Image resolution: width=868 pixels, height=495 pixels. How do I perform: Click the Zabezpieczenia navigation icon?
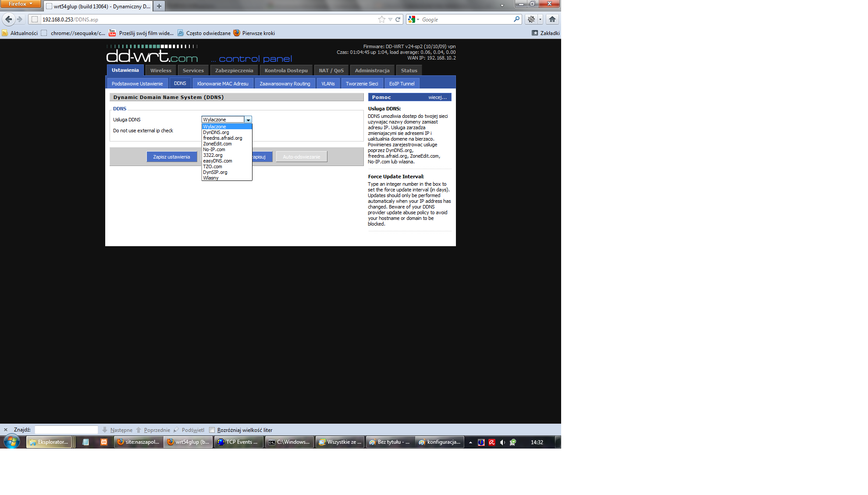[x=234, y=70]
